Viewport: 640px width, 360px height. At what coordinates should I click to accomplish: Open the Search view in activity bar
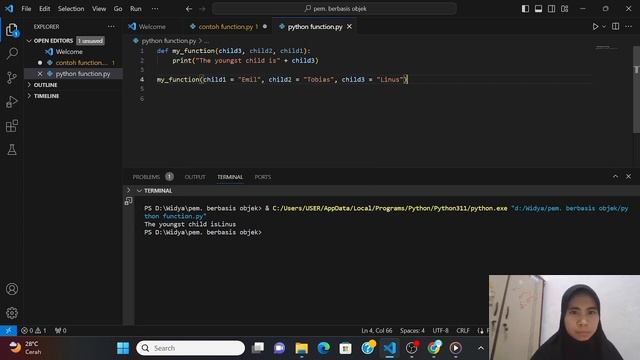tap(12, 53)
